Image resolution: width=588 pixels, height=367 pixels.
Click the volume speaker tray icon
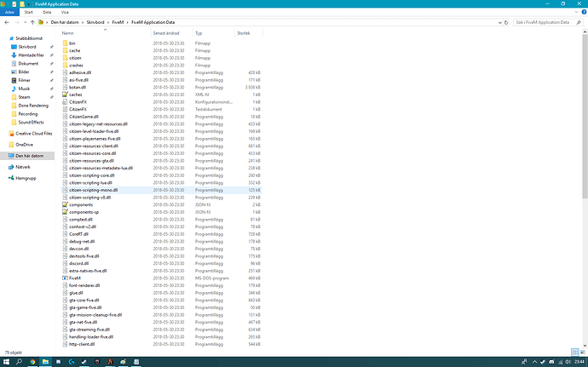[568, 362]
